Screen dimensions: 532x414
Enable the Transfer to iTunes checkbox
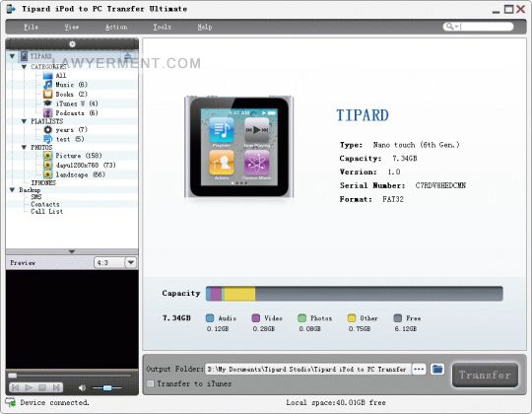click(x=150, y=383)
